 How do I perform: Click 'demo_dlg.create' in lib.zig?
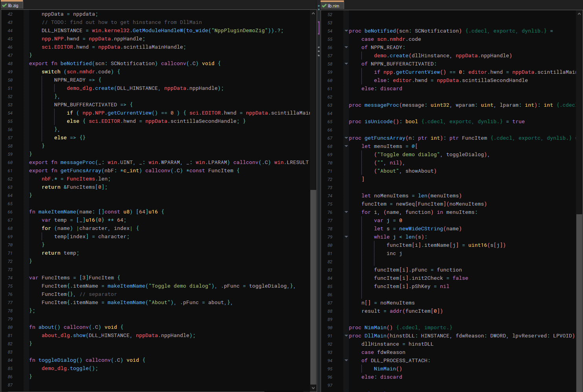[90, 88]
